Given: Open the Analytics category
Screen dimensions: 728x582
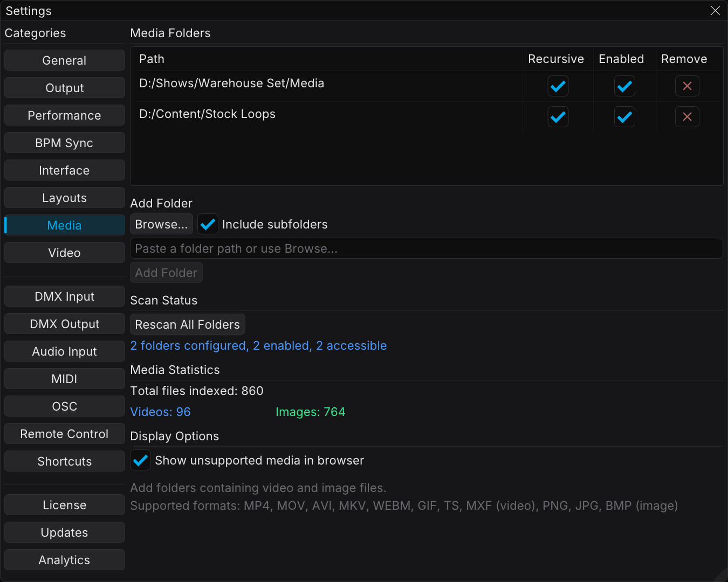Looking at the screenshot, I should [x=65, y=560].
